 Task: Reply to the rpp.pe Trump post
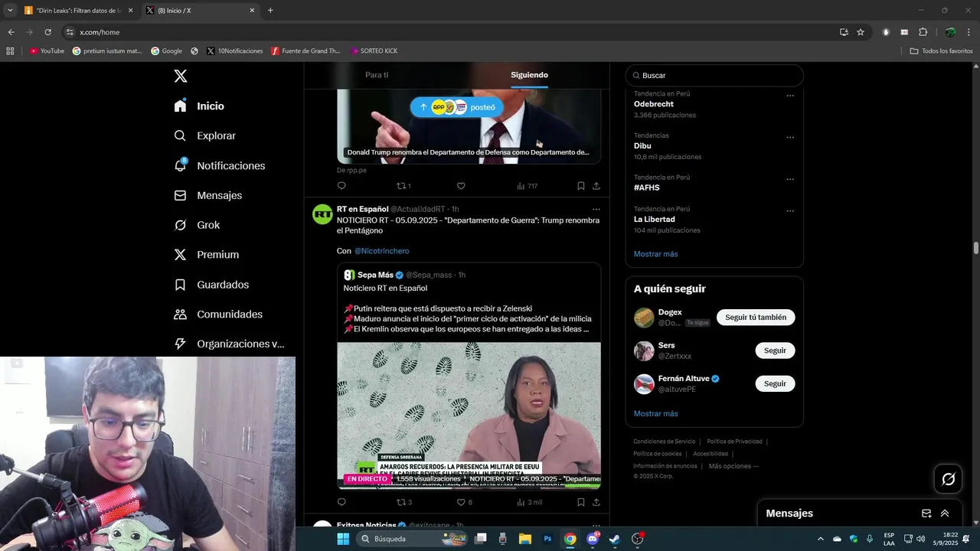341,186
